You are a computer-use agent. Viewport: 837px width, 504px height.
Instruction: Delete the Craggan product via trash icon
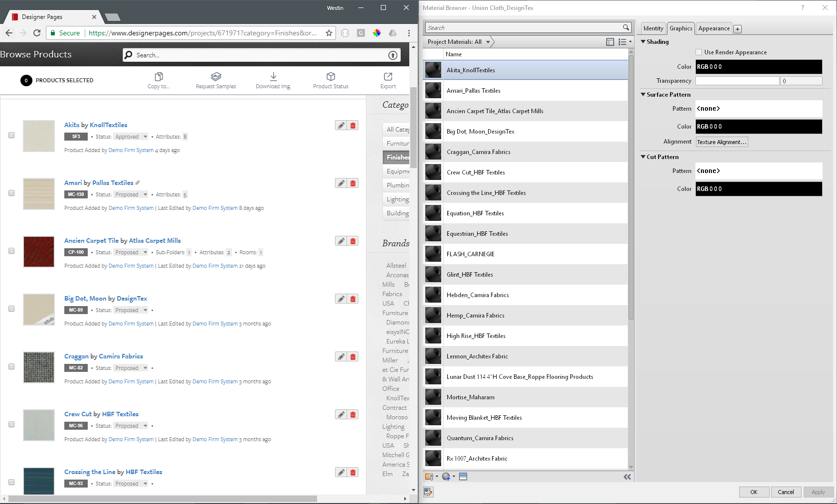[x=353, y=357]
